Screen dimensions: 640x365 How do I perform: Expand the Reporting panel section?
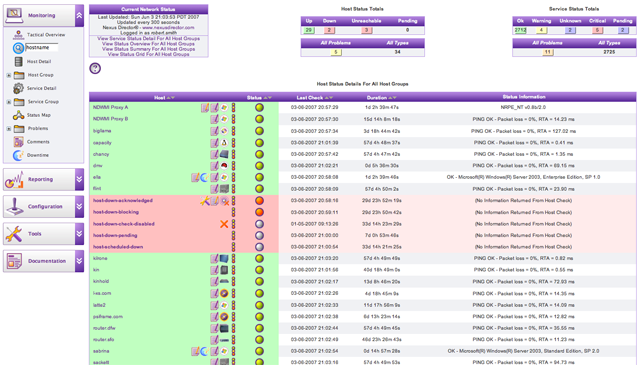79,179
